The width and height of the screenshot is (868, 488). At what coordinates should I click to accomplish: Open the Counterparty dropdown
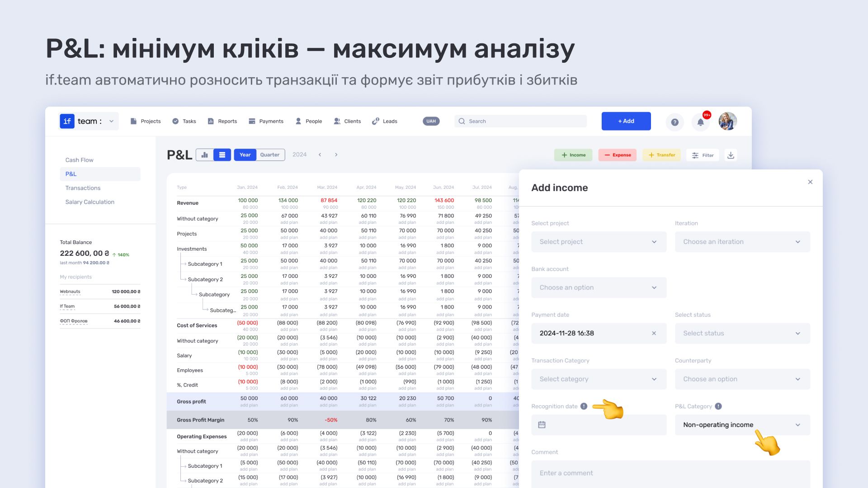click(x=742, y=379)
